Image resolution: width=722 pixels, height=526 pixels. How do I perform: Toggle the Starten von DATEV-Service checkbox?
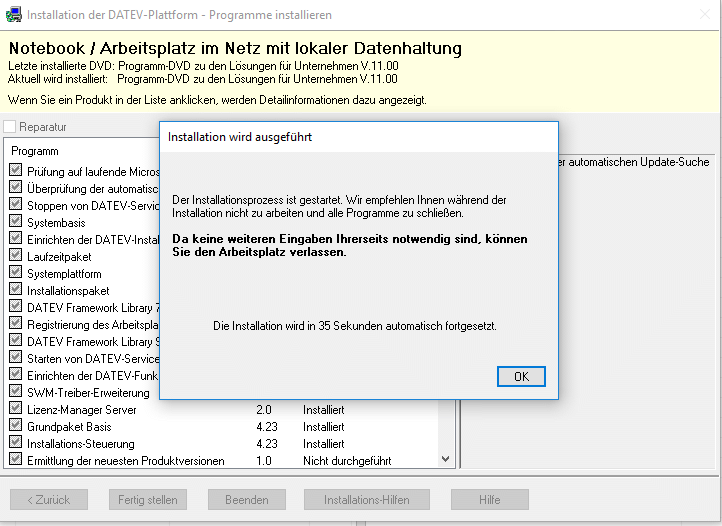15,357
